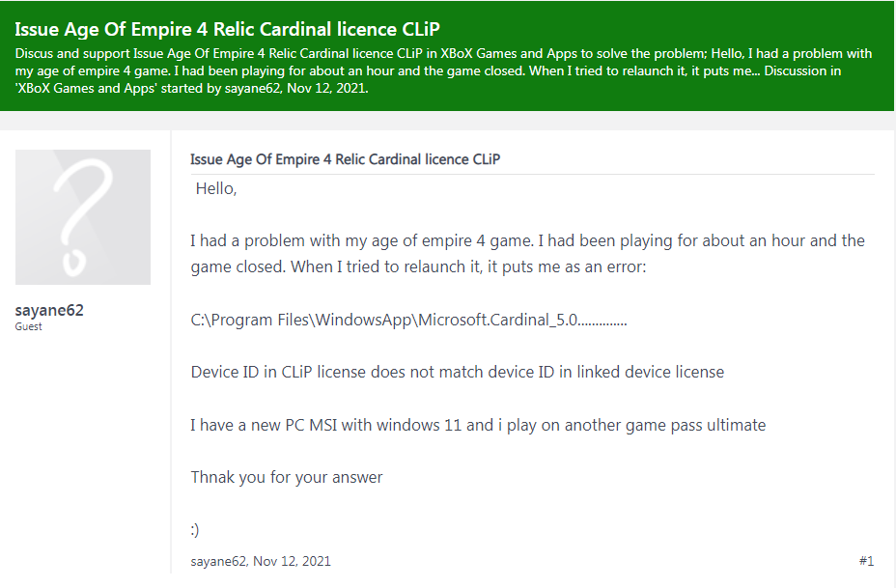The image size is (896, 588).
Task: Click the C:\Program Files\WindowsApp path line
Action: tap(408, 320)
